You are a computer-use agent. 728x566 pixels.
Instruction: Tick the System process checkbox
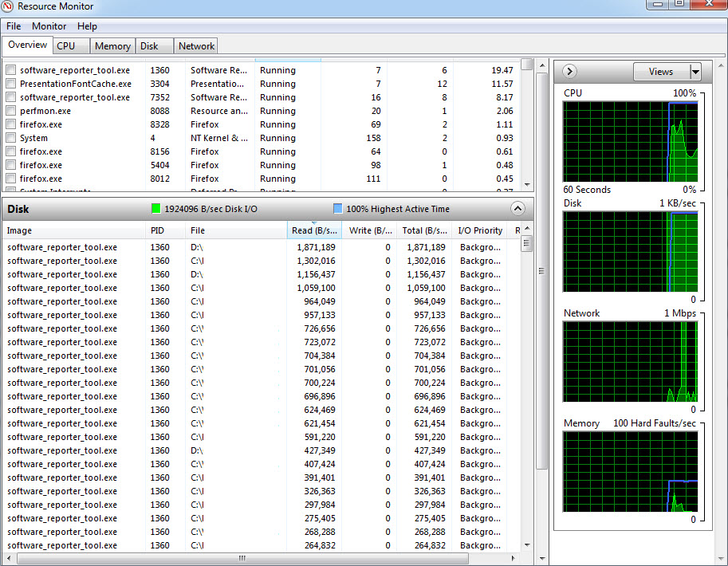[x=10, y=138]
